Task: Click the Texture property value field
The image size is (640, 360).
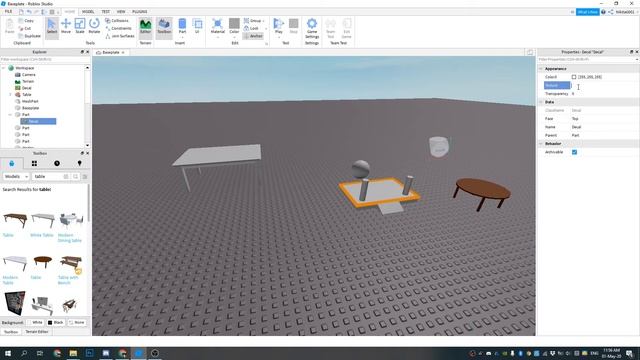Action: 604,85
